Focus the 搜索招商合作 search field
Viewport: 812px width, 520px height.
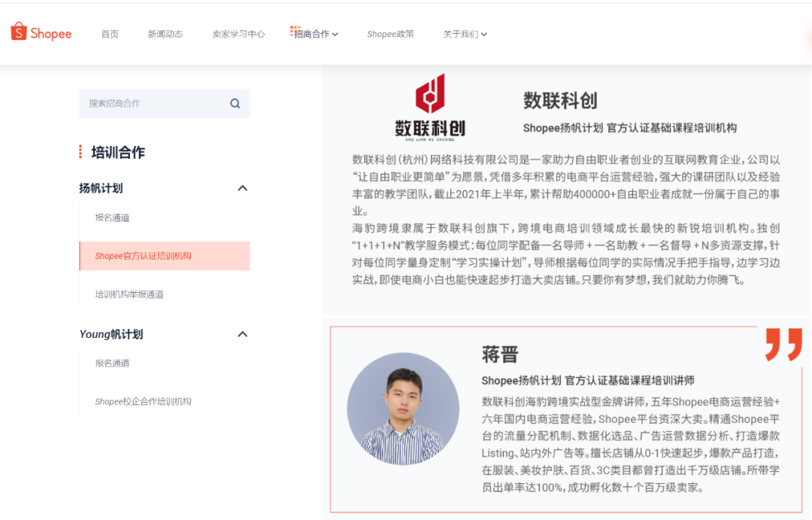[164, 103]
